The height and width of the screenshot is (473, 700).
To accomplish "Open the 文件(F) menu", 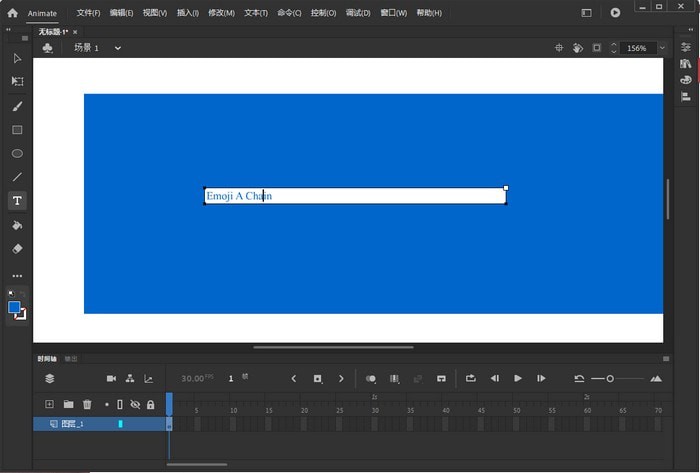I will (x=89, y=13).
